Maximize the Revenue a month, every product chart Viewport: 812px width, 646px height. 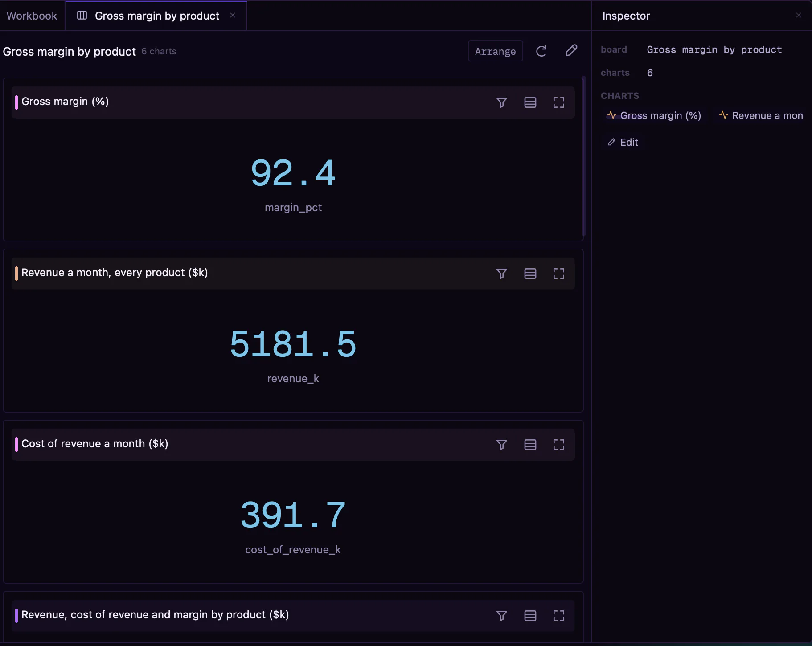pyautogui.click(x=558, y=274)
